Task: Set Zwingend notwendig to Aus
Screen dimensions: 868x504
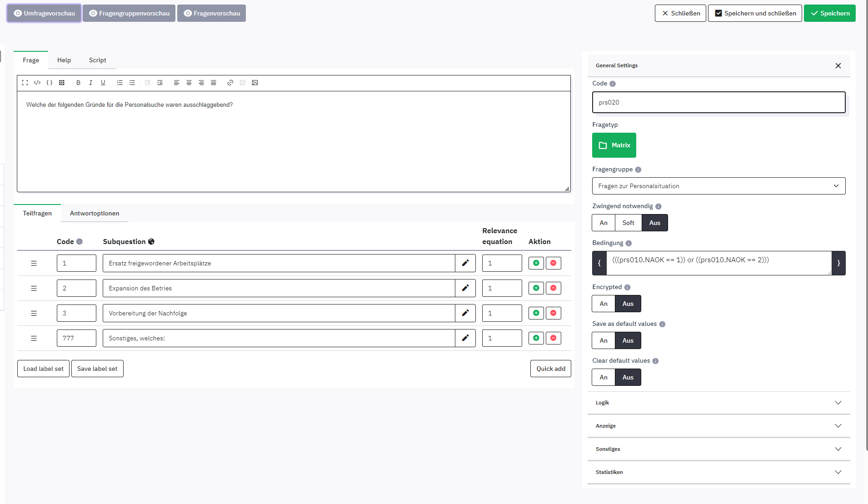Action: click(x=655, y=223)
